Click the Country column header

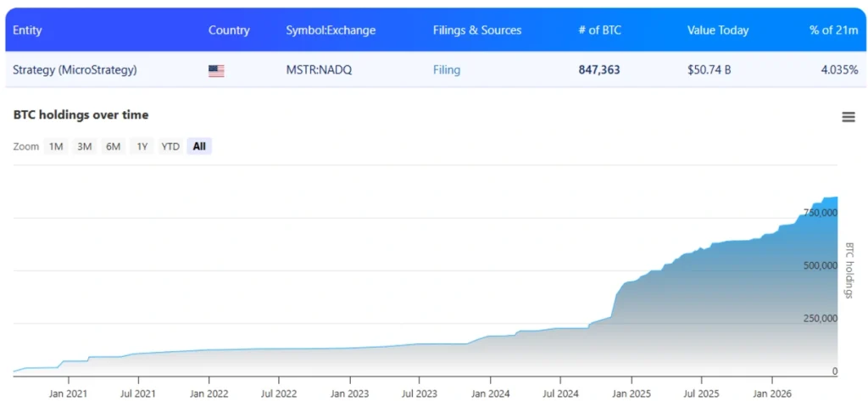coord(229,31)
